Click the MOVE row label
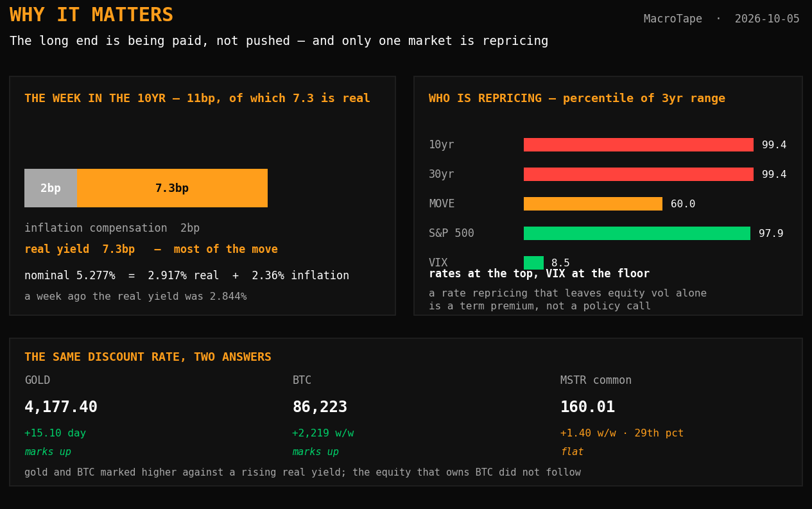This screenshot has width=812, height=509. [x=442, y=204]
